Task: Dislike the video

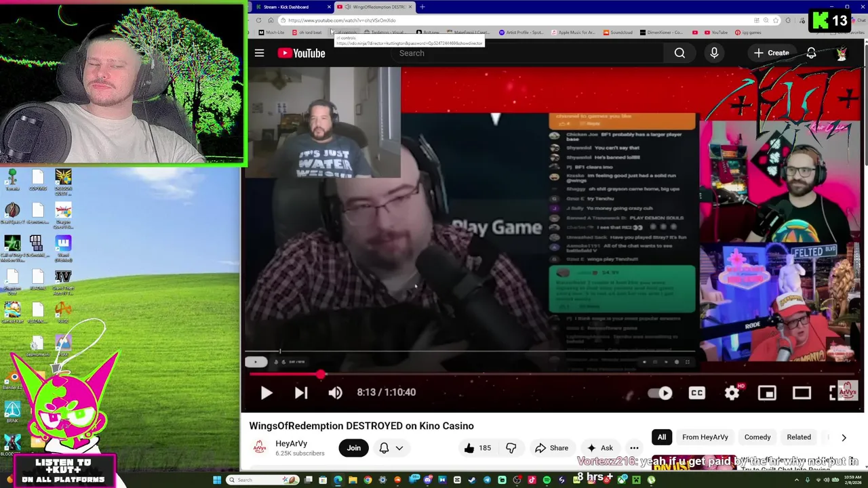Action: click(x=511, y=448)
